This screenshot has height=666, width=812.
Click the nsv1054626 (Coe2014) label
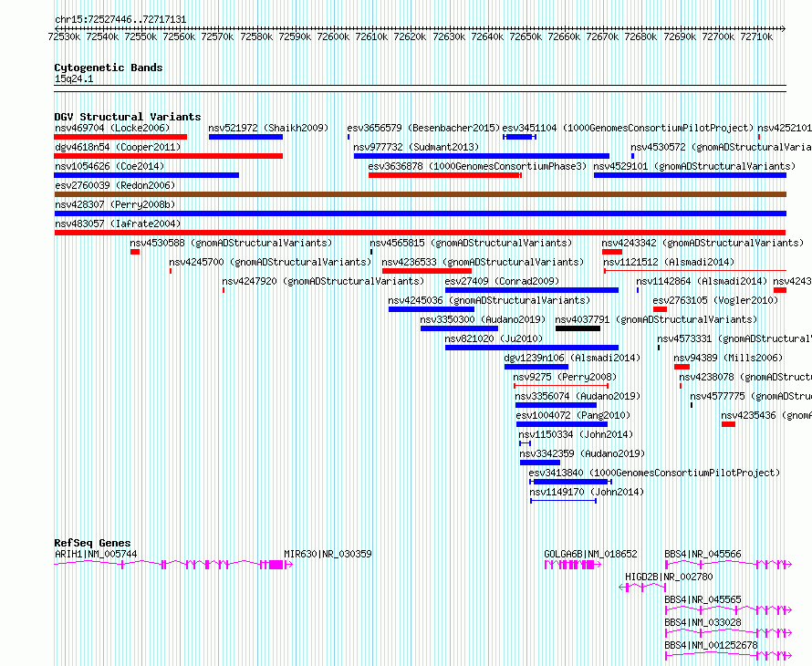(x=109, y=166)
